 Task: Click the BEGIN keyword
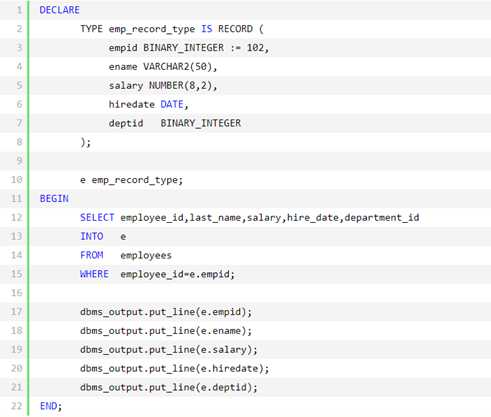coord(54,199)
